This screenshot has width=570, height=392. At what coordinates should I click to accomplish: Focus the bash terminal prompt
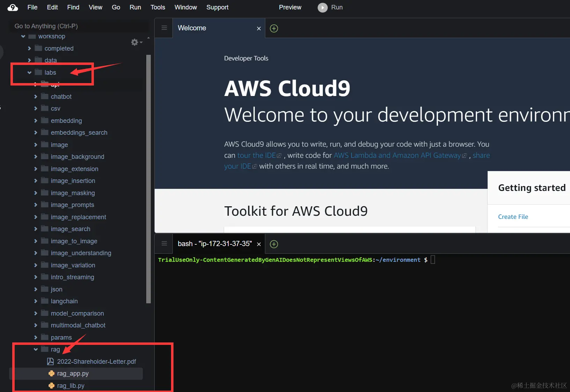pos(433,260)
